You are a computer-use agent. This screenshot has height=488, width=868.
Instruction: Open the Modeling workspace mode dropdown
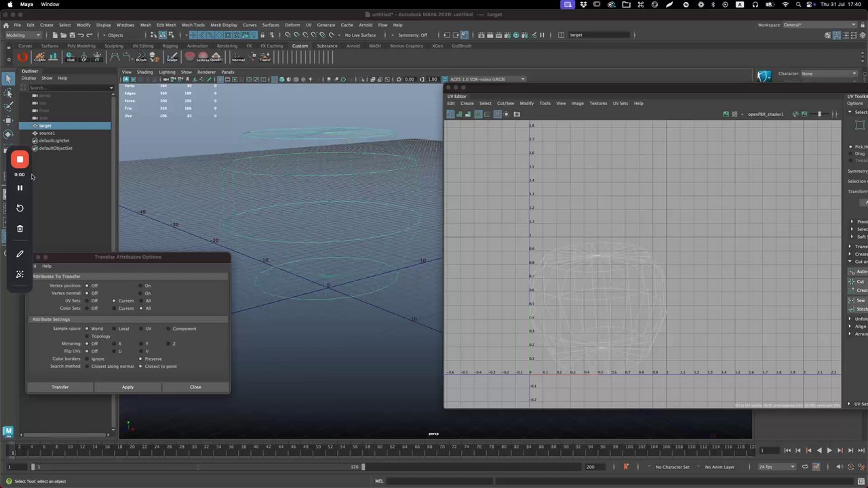[24, 35]
